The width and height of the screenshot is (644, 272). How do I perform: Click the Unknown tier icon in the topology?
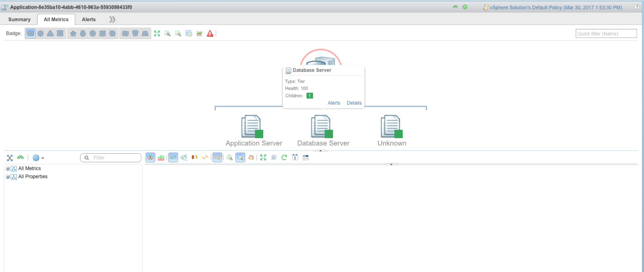click(x=391, y=126)
